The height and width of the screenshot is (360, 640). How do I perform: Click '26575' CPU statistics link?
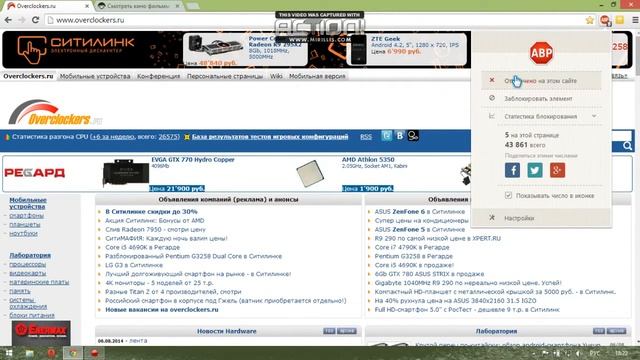[168, 137]
